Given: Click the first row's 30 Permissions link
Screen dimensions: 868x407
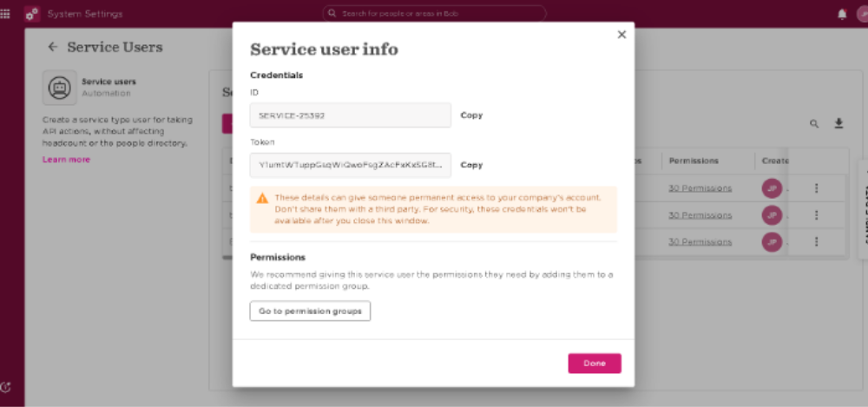Looking at the screenshot, I should (700, 188).
